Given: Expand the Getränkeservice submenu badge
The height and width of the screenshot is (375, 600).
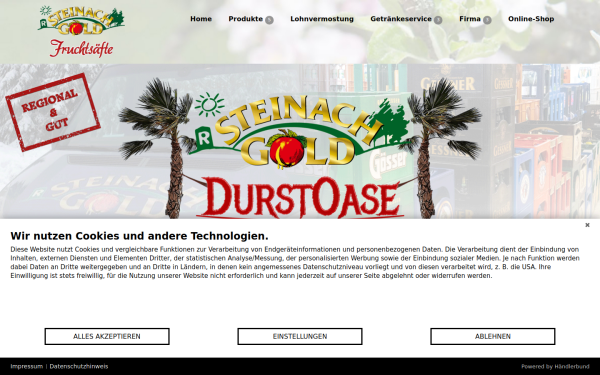Looking at the screenshot, I should click(438, 20).
